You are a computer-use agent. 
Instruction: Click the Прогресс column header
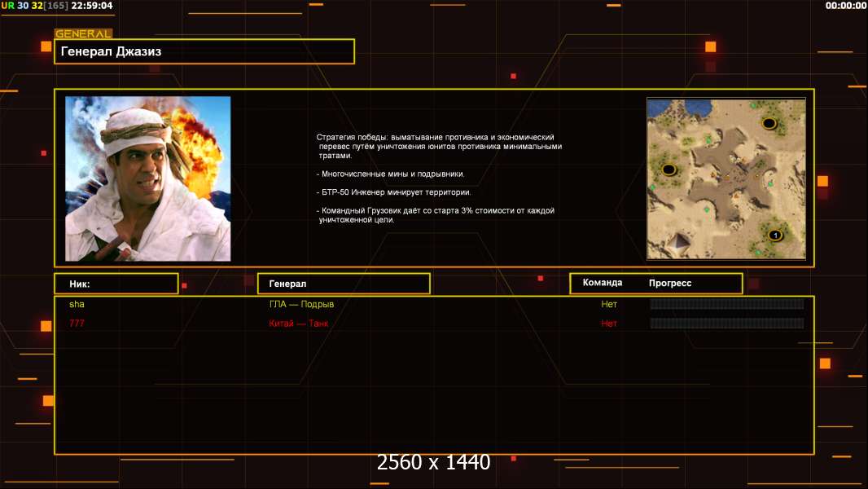[x=670, y=283]
